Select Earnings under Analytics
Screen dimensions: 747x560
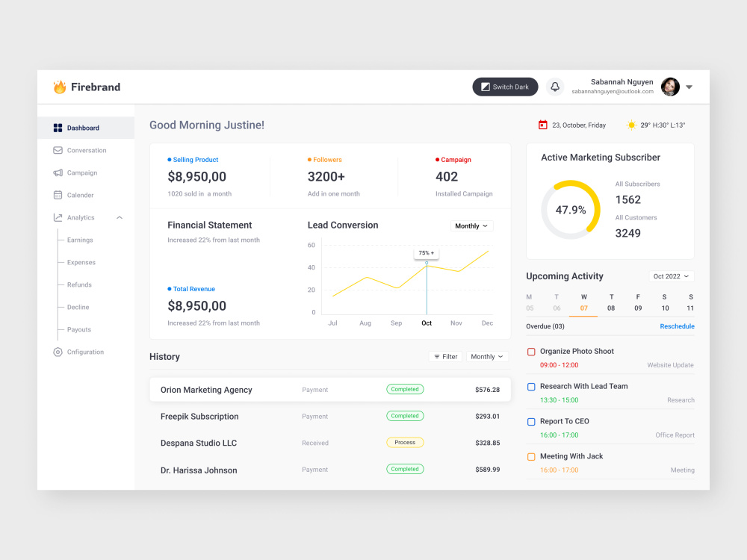[80, 240]
